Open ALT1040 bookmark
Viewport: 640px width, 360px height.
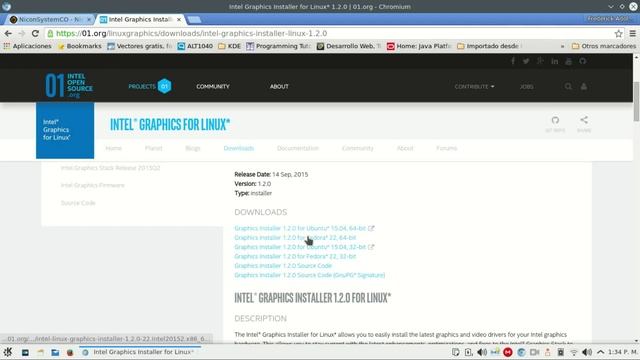point(195,46)
